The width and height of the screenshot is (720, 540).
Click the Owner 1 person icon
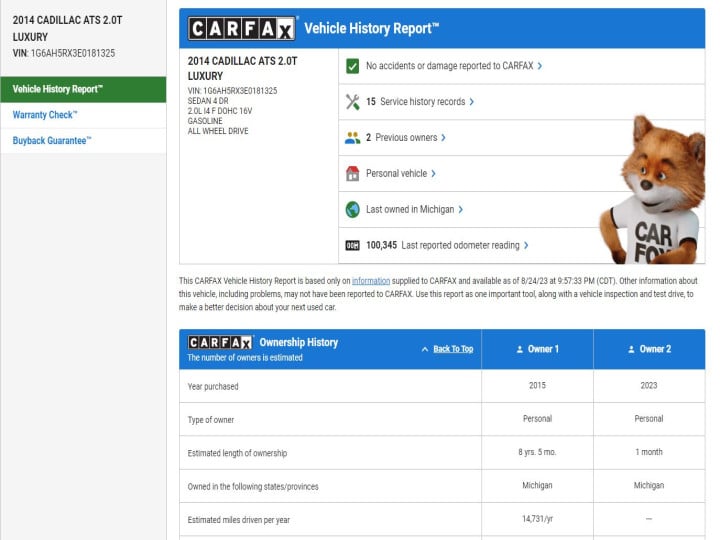[x=520, y=349]
